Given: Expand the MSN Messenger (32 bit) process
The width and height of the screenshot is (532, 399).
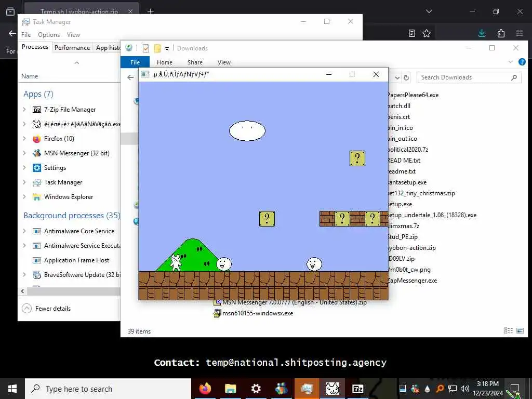Looking at the screenshot, I should tap(24, 153).
